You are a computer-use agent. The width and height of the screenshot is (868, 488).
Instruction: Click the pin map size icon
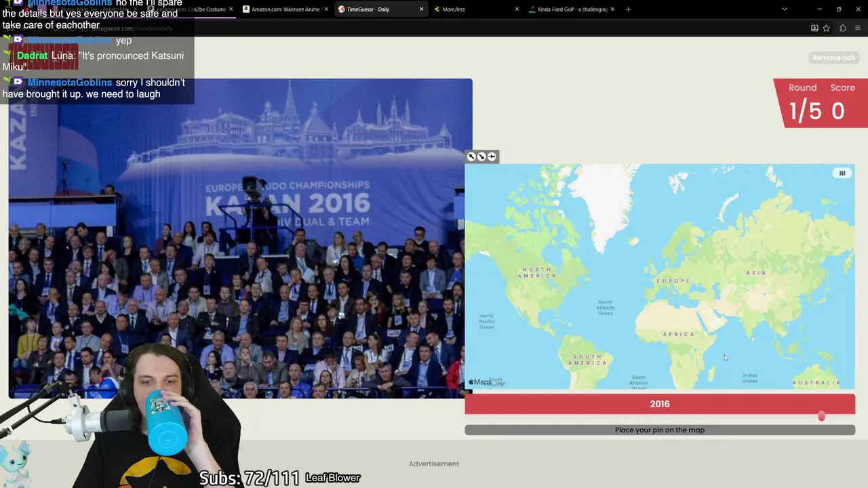click(492, 157)
